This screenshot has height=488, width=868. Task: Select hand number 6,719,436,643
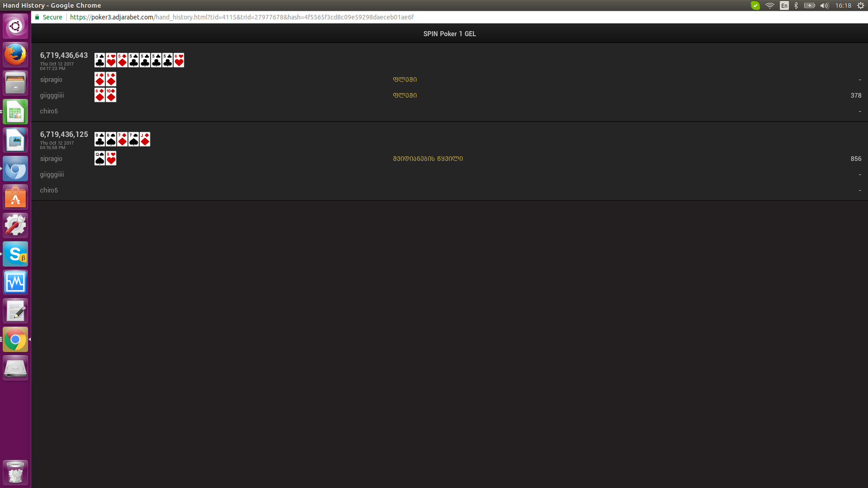[x=64, y=55]
